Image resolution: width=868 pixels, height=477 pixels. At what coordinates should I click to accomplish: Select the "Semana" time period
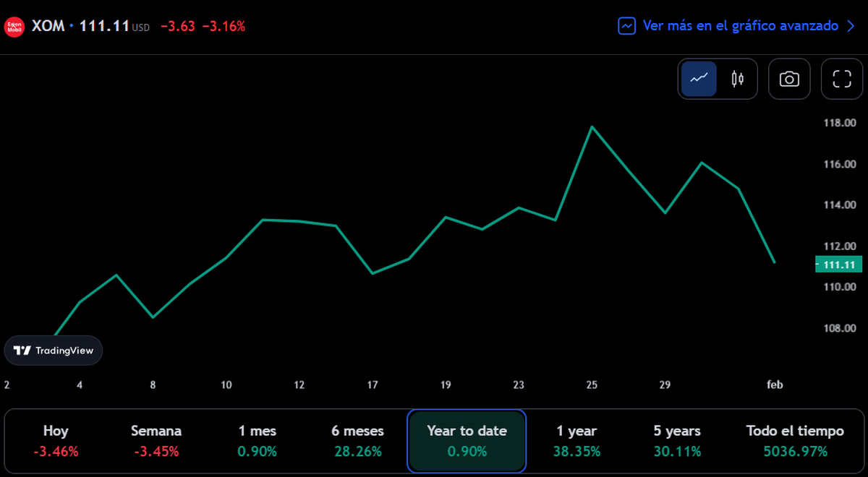pyautogui.click(x=156, y=441)
